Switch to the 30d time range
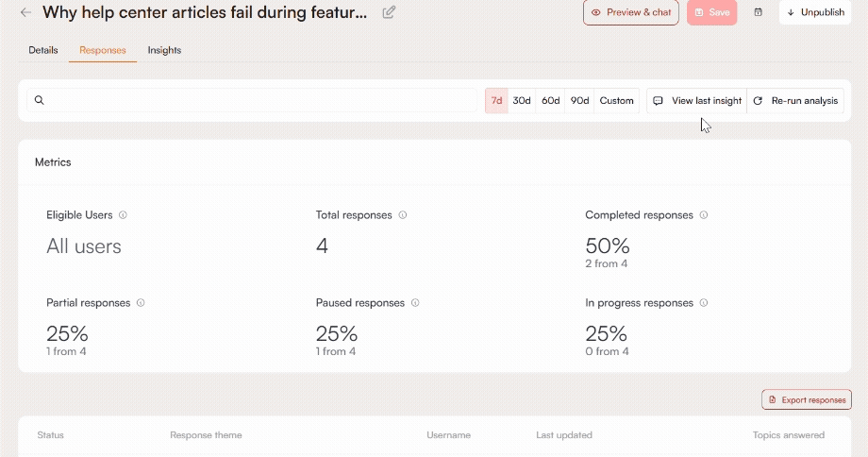Viewport: 868px width, 457px height. click(x=522, y=101)
